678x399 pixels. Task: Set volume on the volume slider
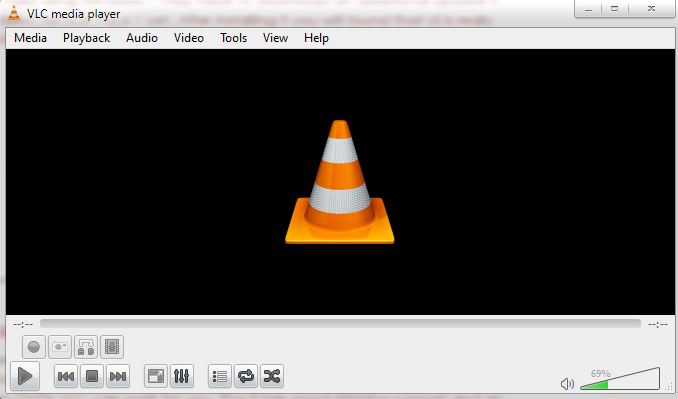point(620,379)
